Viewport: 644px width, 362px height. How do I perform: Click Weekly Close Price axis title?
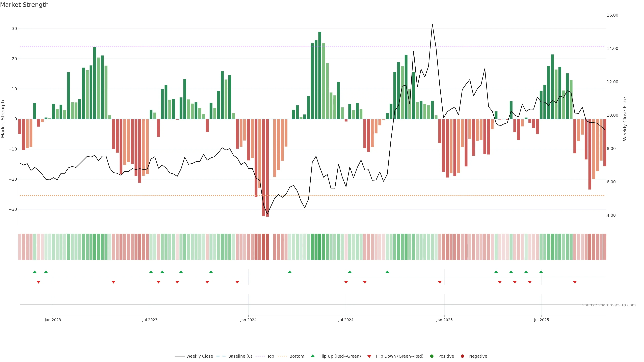pyautogui.click(x=625, y=119)
